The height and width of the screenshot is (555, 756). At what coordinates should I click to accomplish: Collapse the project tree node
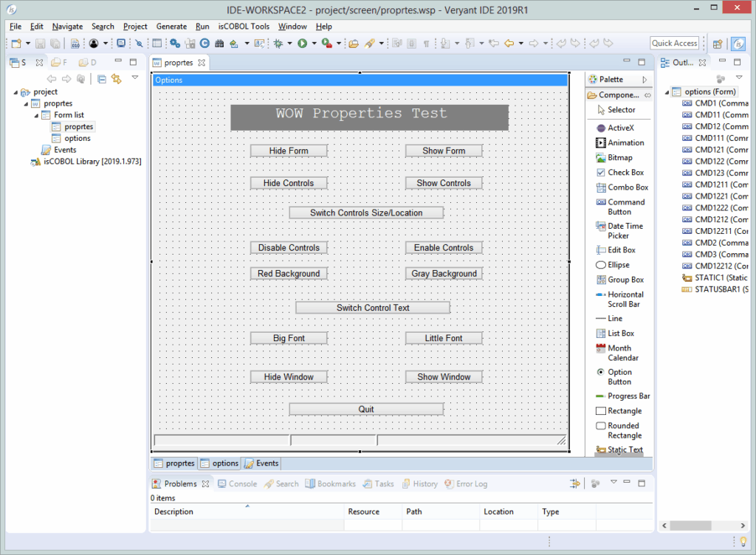[16, 92]
